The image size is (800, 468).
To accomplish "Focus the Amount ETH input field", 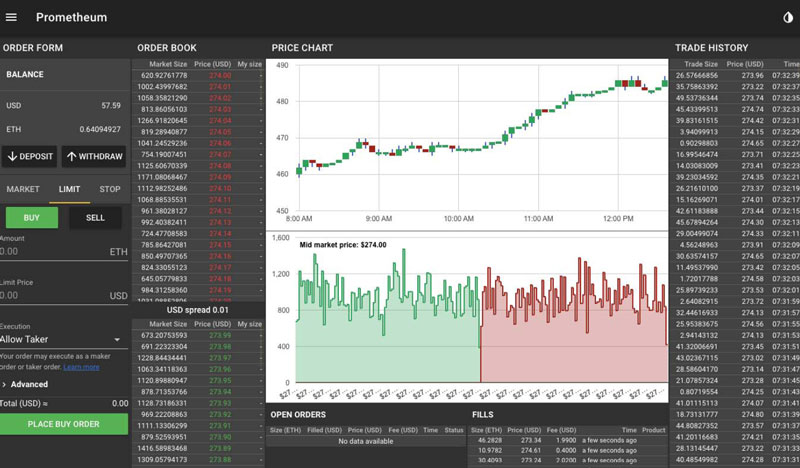I will point(50,252).
